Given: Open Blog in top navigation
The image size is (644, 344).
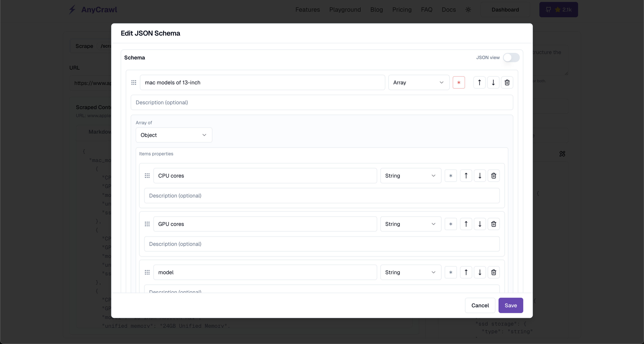Looking at the screenshot, I should pos(376,10).
